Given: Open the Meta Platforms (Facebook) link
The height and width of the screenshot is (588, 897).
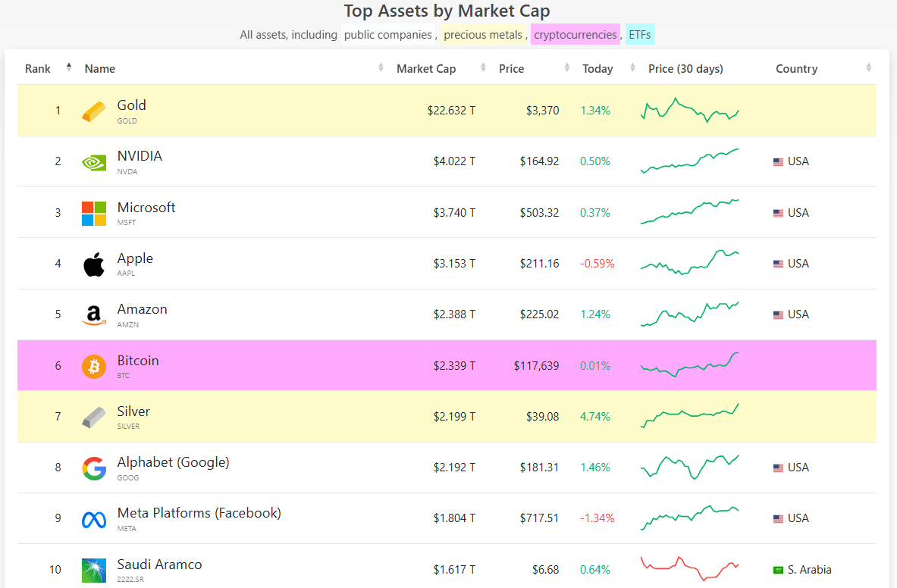Looking at the screenshot, I should click(199, 513).
